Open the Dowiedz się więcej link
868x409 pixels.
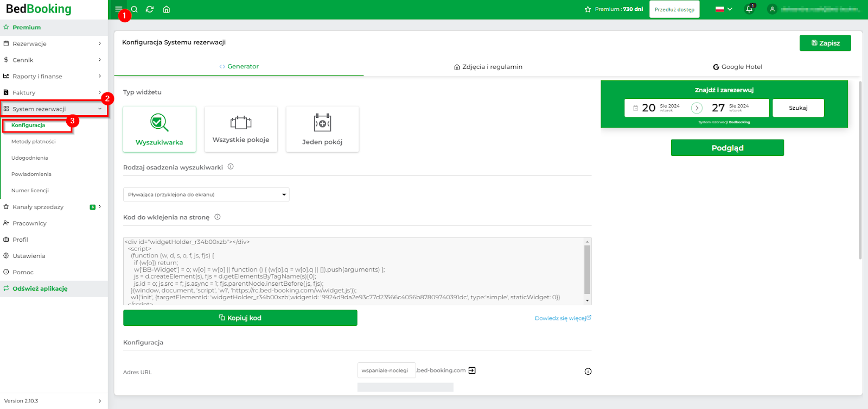[x=563, y=318]
